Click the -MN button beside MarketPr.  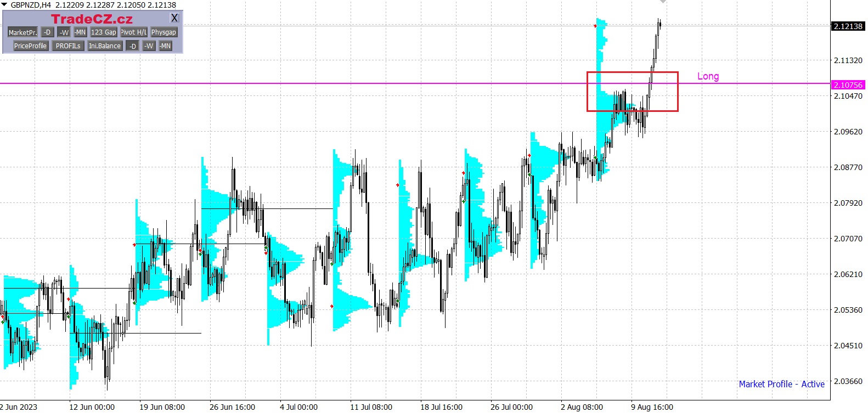pos(80,32)
